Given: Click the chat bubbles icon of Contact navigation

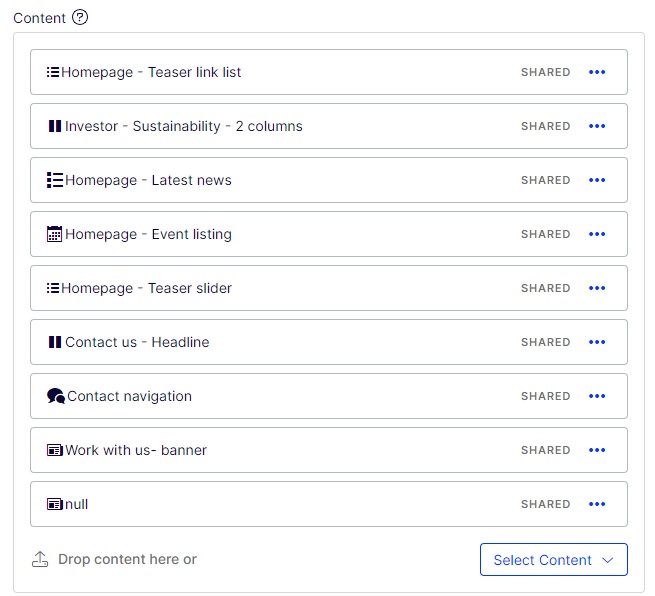Looking at the screenshot, I should pyautogui.click(x=56, y=396).
